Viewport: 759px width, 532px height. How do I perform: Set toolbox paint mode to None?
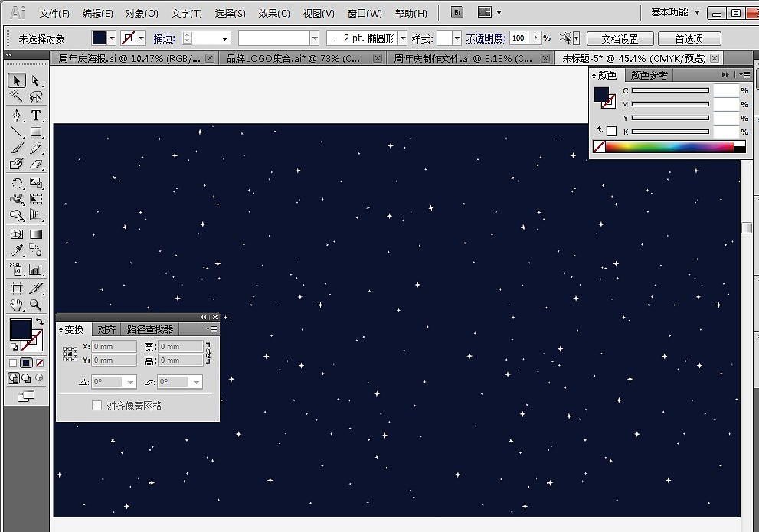(x=40, y=363)
